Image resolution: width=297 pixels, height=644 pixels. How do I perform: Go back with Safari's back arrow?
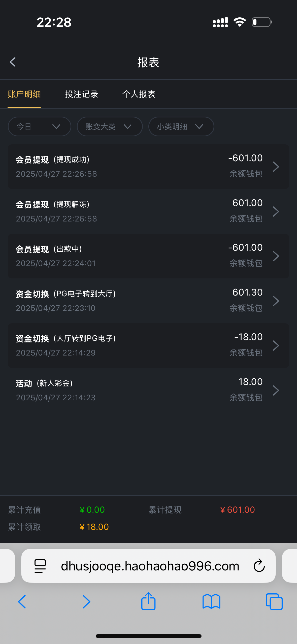22,602
